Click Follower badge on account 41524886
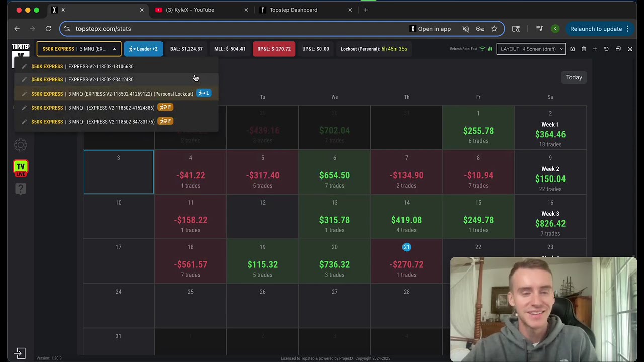The height and width of the screenshot is (362, 644). point(166,107)
